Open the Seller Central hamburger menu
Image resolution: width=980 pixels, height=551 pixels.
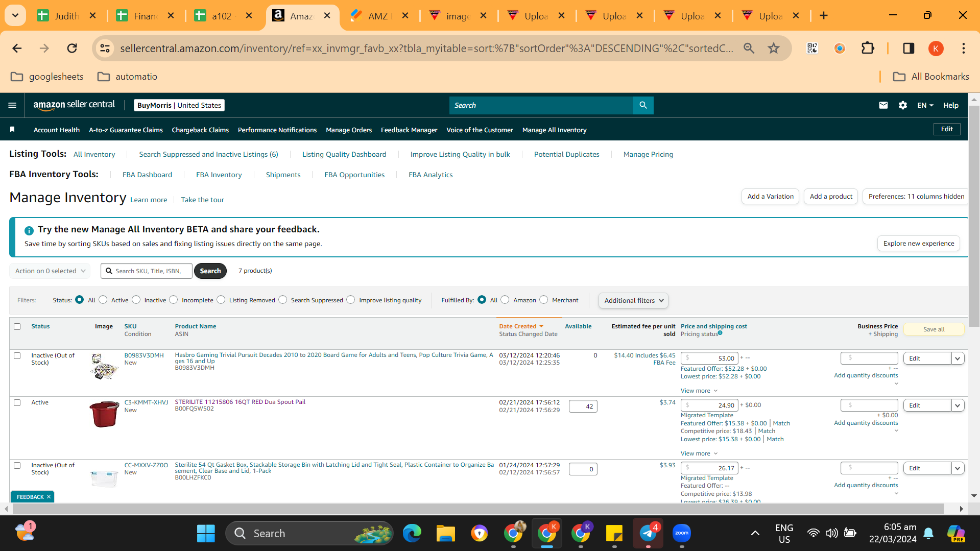12,105
